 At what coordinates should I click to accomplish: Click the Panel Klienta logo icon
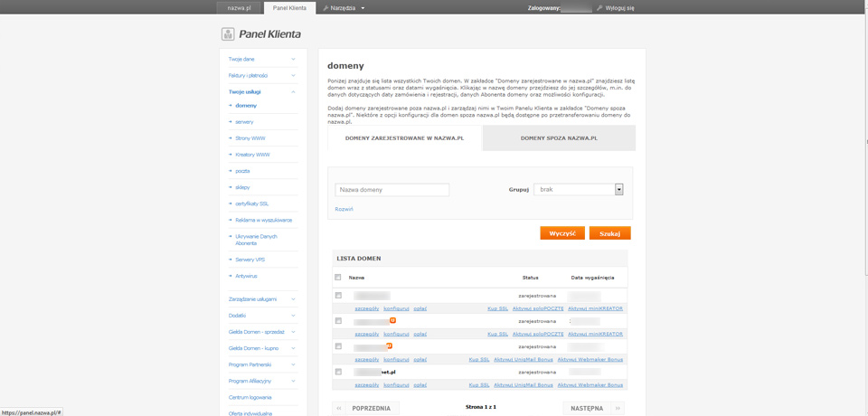(228, 34)
